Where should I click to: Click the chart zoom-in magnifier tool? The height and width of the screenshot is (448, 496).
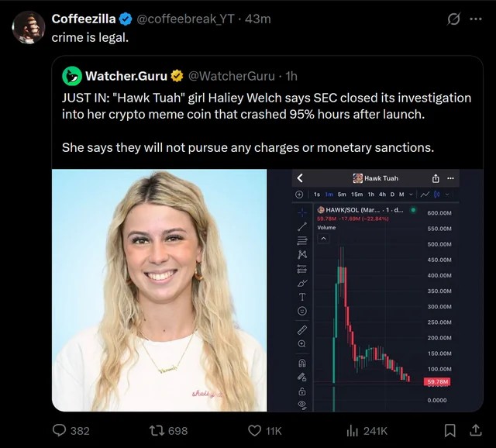[x=302, y=343]
